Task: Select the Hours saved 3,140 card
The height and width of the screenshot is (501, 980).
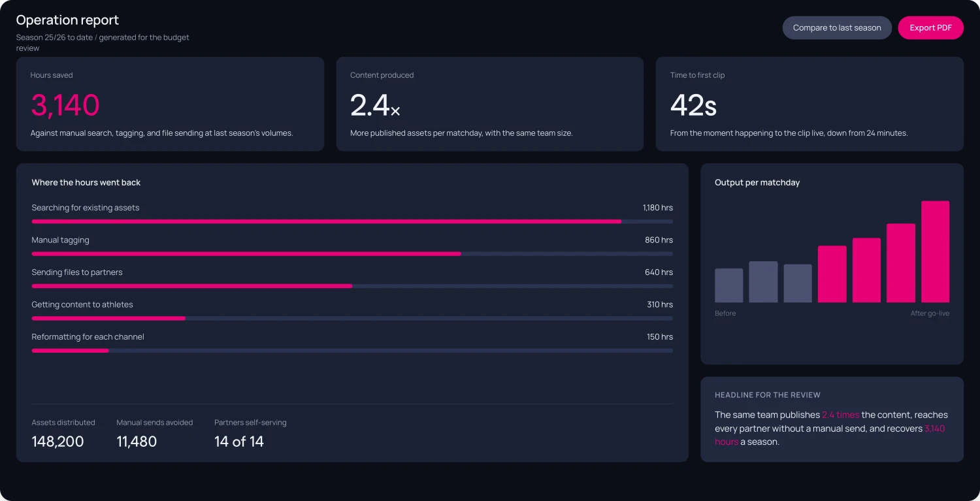Action: pos(170,104)
